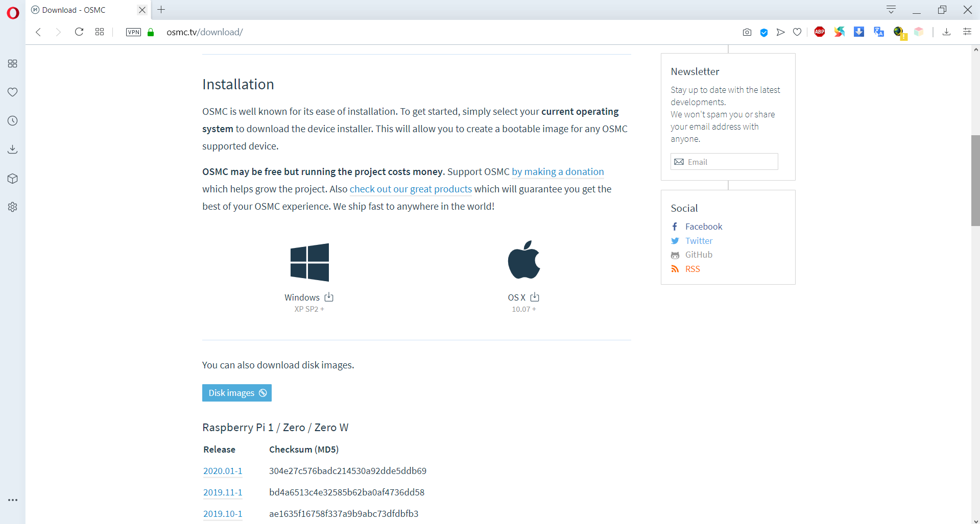Open History clock in the sidebar

[x=13, y=121]
